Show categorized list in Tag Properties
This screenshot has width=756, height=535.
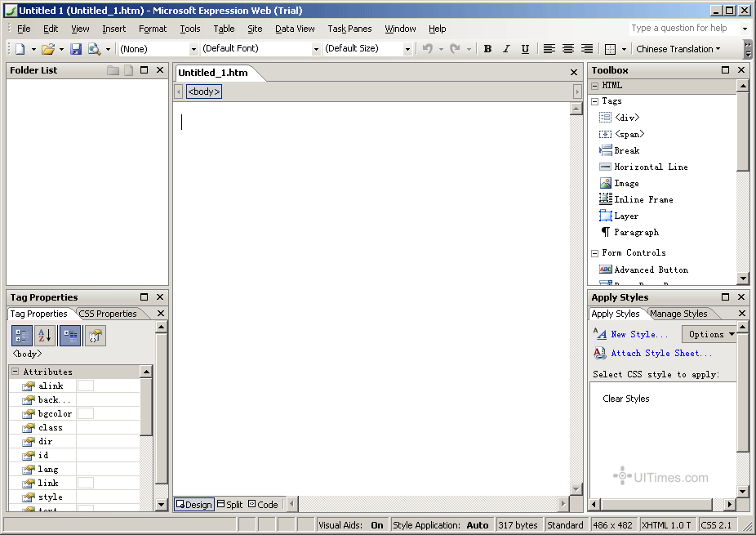click(22, 336)
